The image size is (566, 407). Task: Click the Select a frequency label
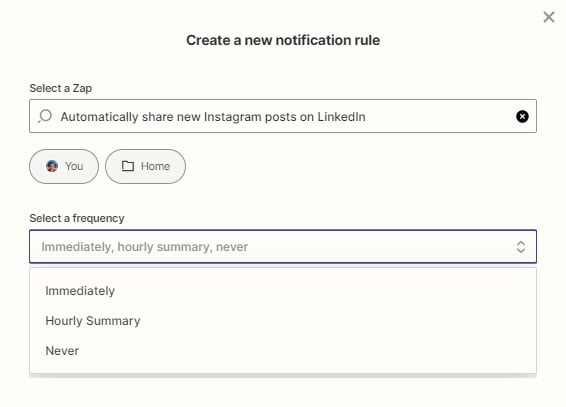click(77, 218)
